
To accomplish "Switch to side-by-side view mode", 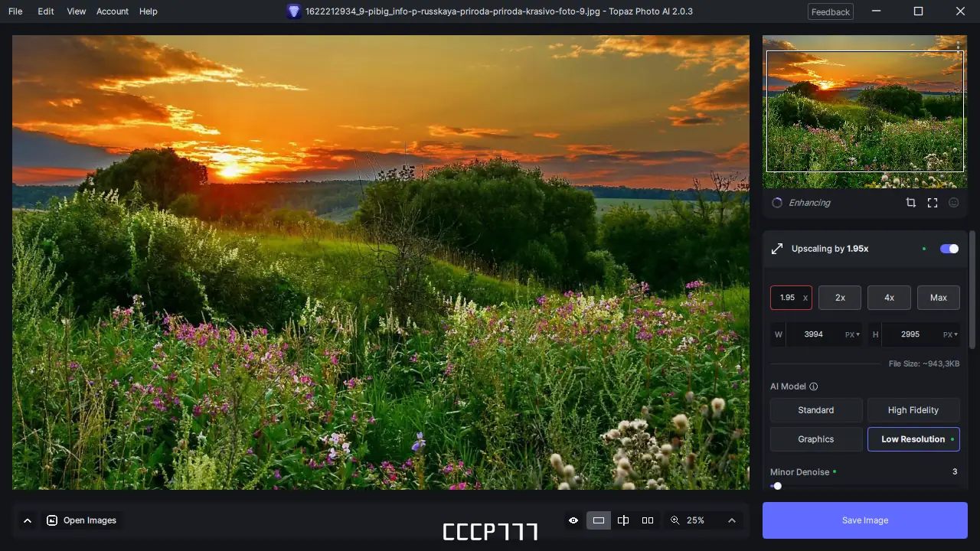I will tap(647, 520).
